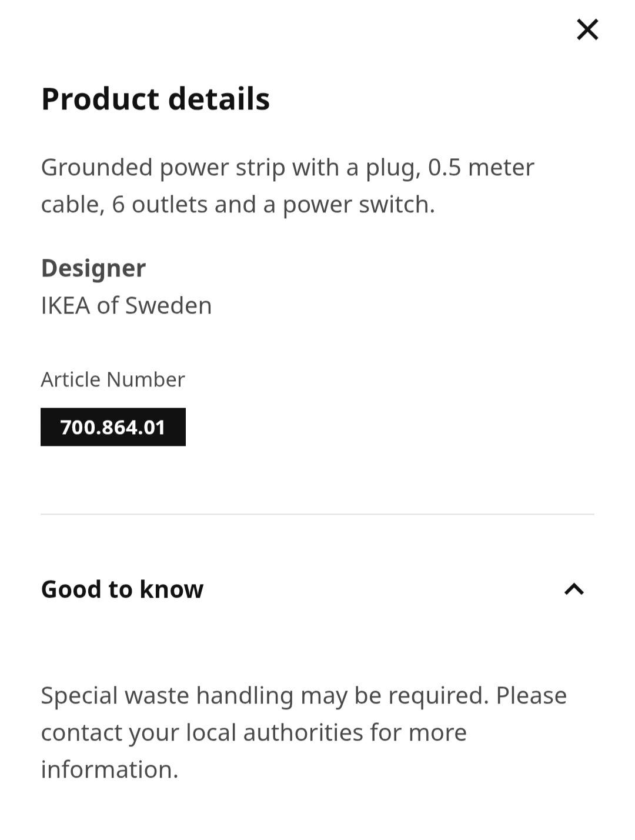Click the 700.864.01 article number badge
The image size is (635, 840).
(x=113, y=427)
